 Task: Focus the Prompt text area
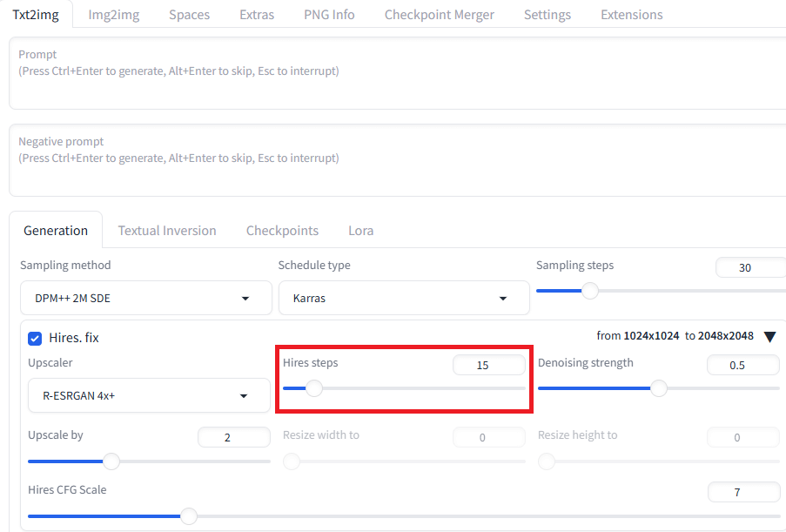point(398,73)
